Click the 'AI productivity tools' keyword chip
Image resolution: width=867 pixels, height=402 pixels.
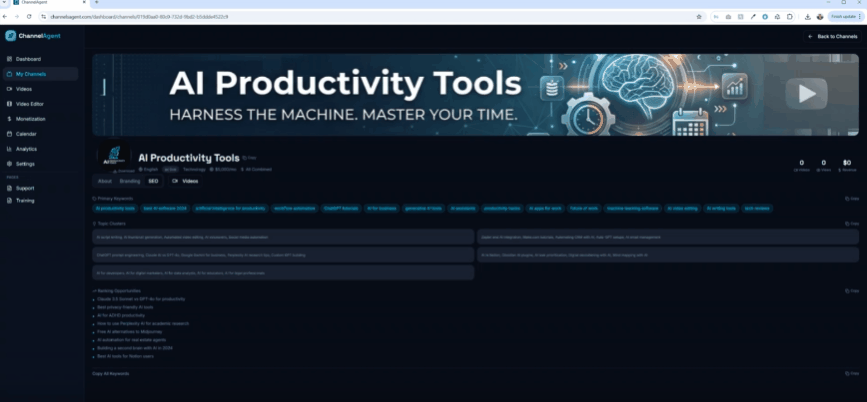(115, 208)
